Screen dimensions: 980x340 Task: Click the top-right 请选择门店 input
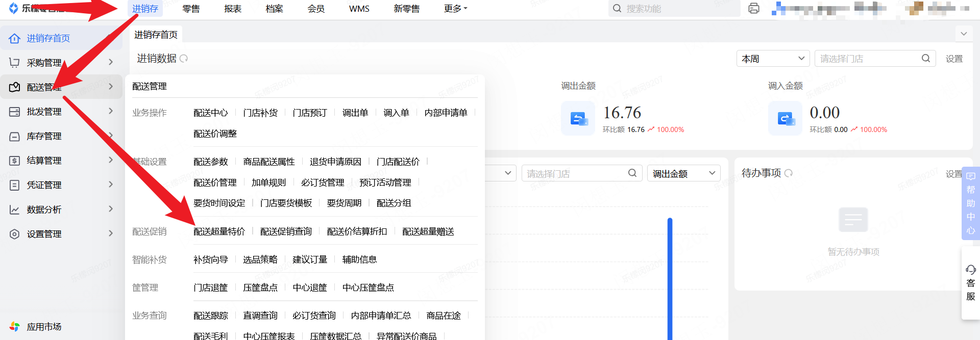[x=875, y=59]
